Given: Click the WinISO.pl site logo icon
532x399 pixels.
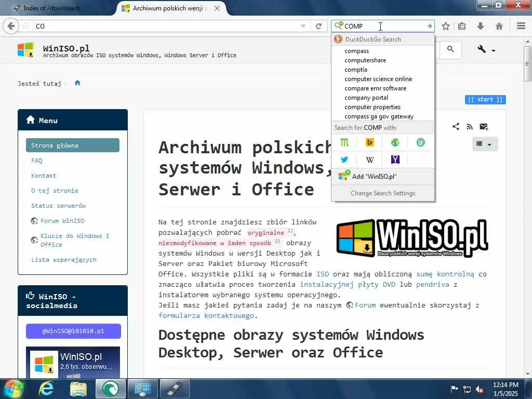Looking at the screenshot, I should click(26, 50).
